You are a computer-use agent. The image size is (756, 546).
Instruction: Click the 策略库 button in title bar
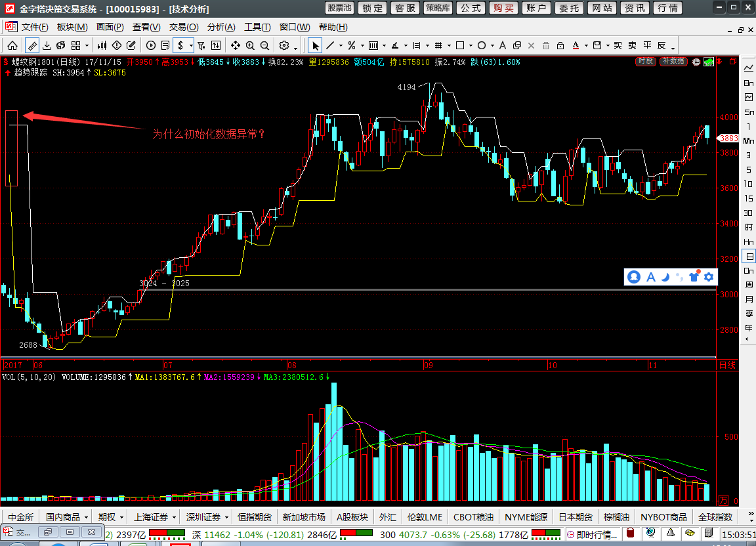(x=438, y=8)
